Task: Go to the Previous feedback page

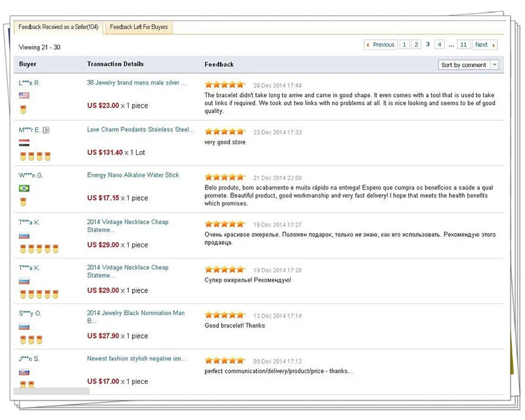Action: [381, 45]
